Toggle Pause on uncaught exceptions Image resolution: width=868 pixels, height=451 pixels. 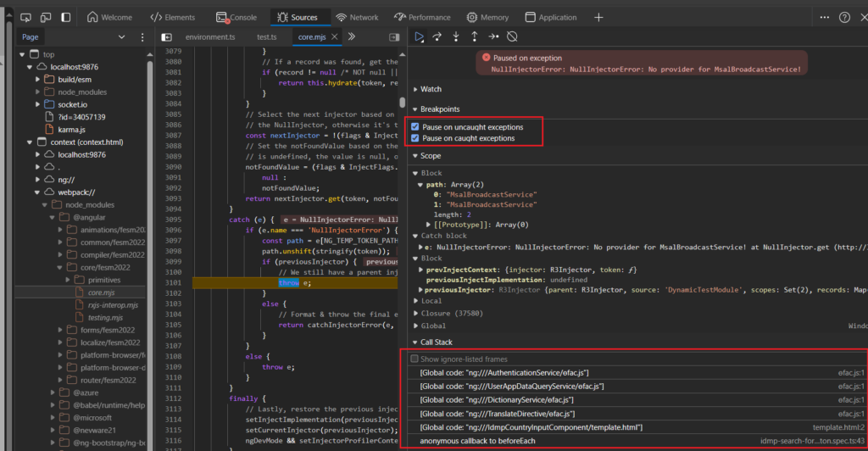click(x=415, y=126)
